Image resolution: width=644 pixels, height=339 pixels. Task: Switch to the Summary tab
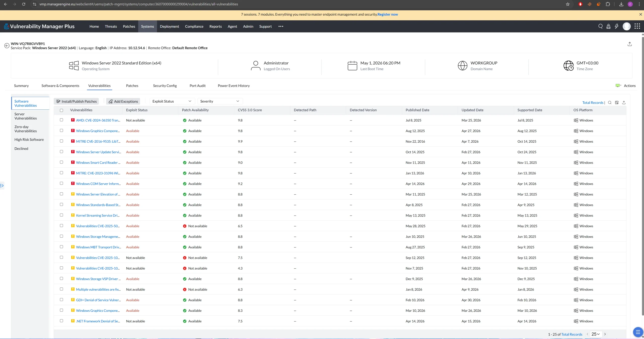click(x=21, y=86)
